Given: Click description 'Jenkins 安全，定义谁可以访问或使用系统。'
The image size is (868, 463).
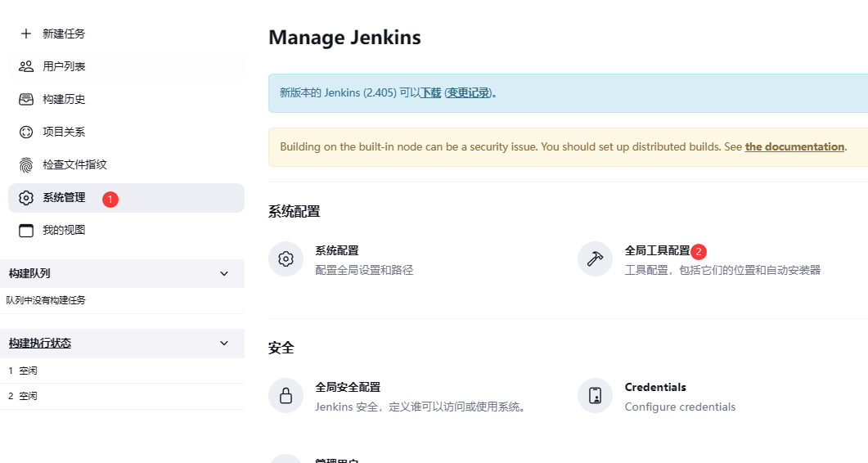Looking at the screenshot, I should (x=421, y=407).
